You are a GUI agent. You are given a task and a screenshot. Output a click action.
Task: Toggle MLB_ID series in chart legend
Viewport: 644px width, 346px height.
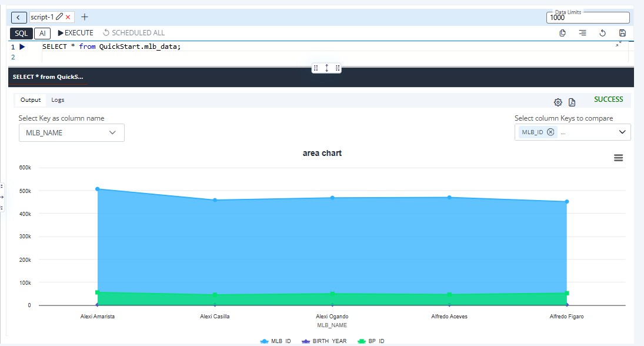point(276,341)
